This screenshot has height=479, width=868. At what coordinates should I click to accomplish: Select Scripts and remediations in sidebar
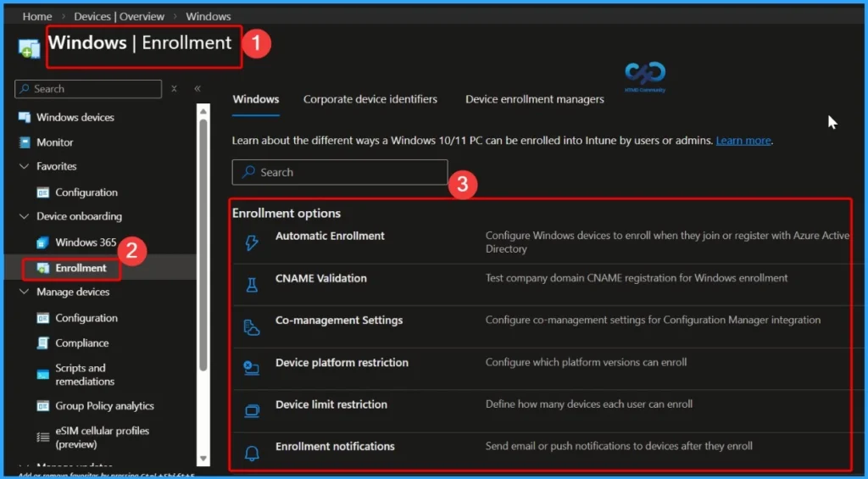85,375
